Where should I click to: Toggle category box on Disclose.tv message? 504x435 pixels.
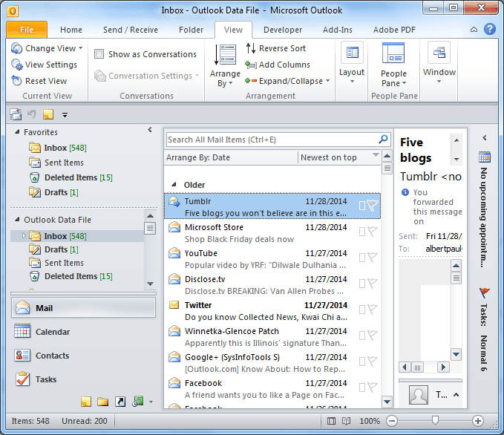pos(362,284)
